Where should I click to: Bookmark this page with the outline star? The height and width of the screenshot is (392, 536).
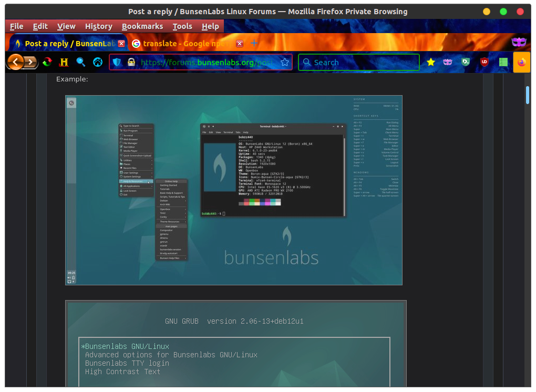click(284, 62)
